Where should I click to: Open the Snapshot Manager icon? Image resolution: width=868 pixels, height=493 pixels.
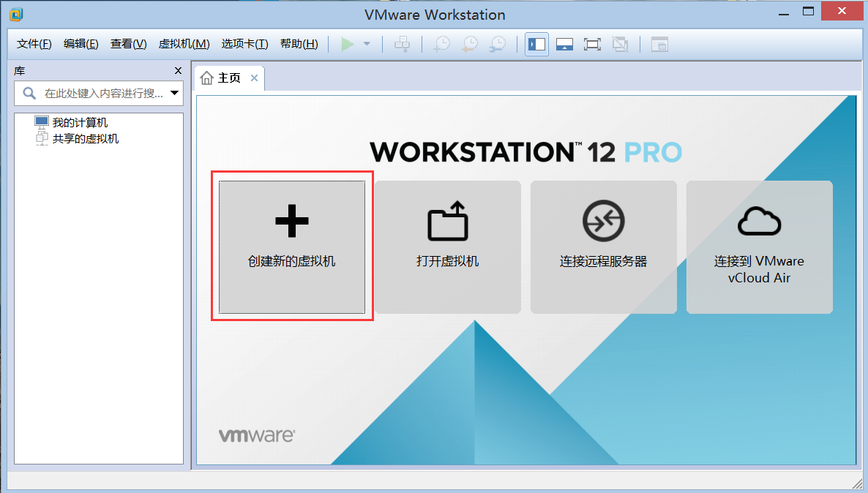tap(498, 45)
